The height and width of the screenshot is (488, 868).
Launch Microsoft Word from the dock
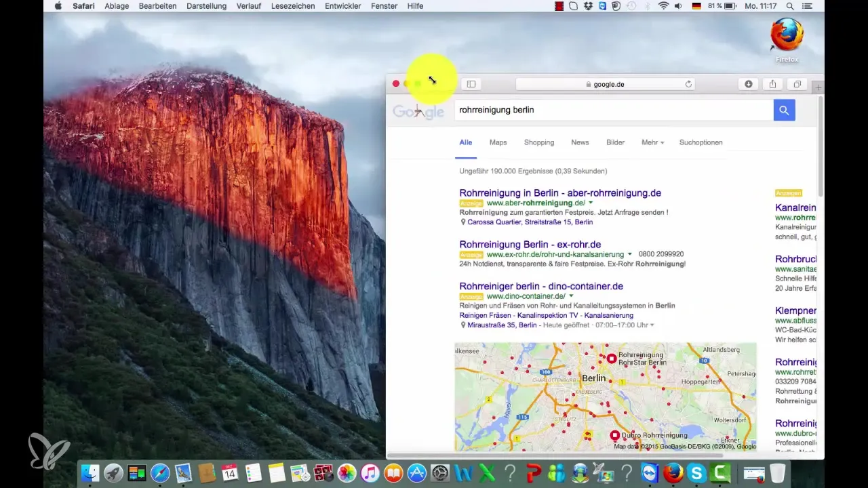[x=464, y=472]
